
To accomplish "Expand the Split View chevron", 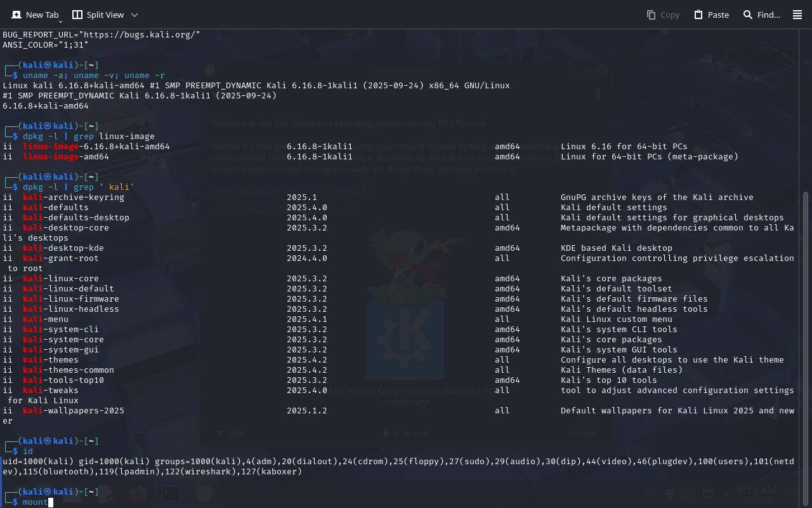I will tap(134, 15).
